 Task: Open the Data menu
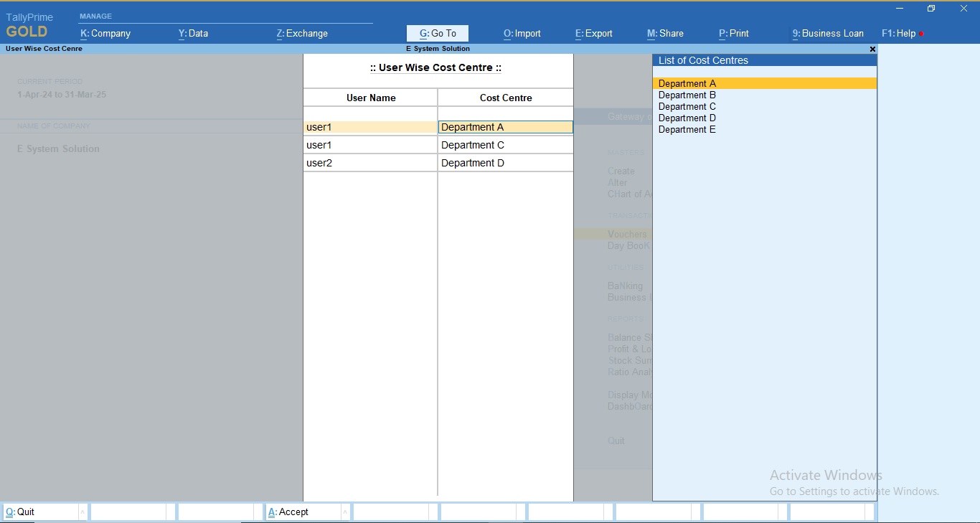[192, 33]
